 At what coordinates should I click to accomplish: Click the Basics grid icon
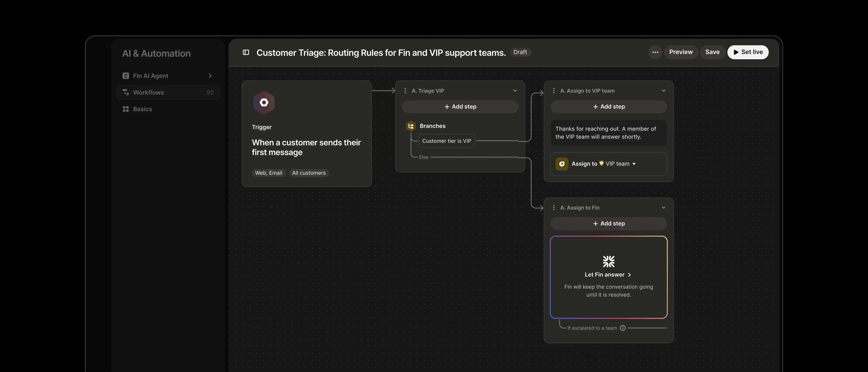(x=126, y=109)
